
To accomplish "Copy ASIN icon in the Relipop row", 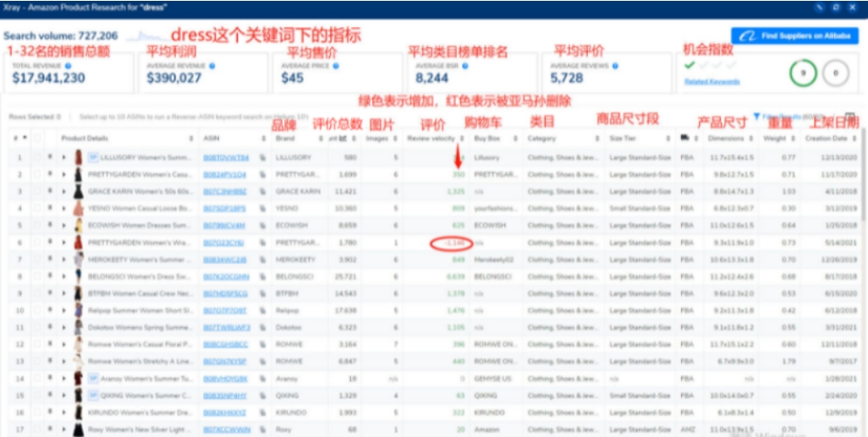I will pyautogui.click(x=263, y=310).
